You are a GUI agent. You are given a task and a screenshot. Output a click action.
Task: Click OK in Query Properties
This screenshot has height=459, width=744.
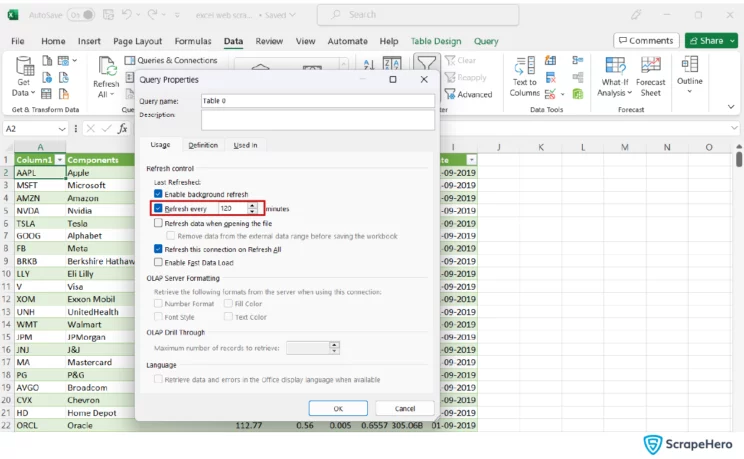coord(338,408)
